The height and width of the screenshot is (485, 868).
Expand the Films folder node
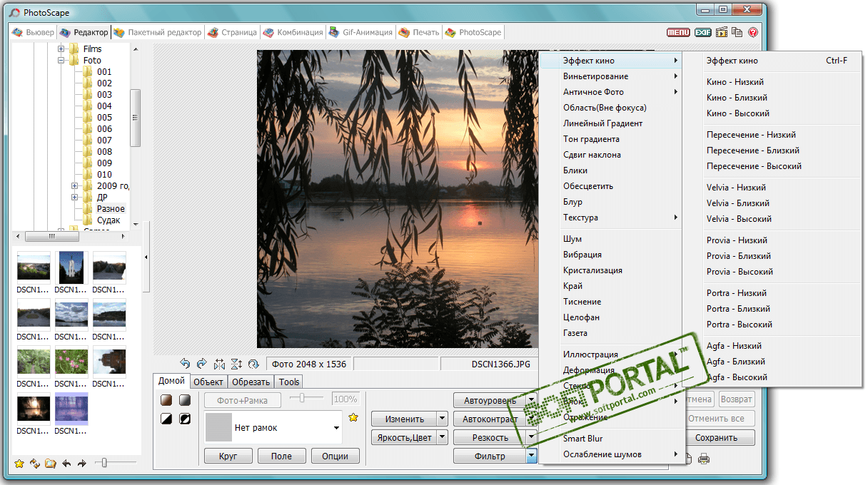click(x=61, y=49)
